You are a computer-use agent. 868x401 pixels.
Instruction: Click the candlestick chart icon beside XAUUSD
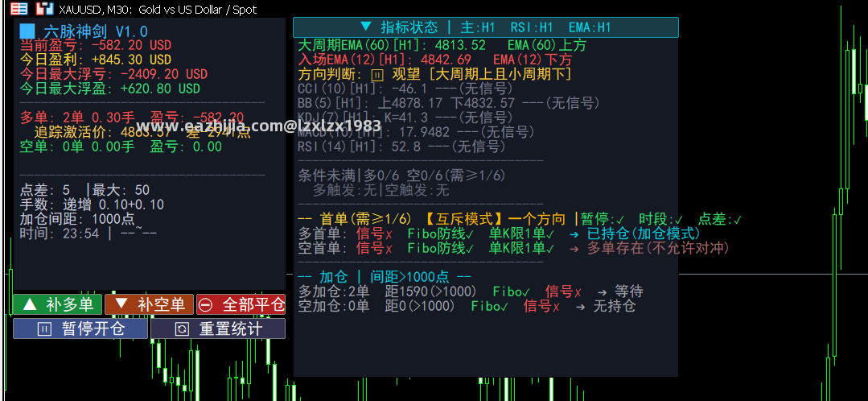44,8
